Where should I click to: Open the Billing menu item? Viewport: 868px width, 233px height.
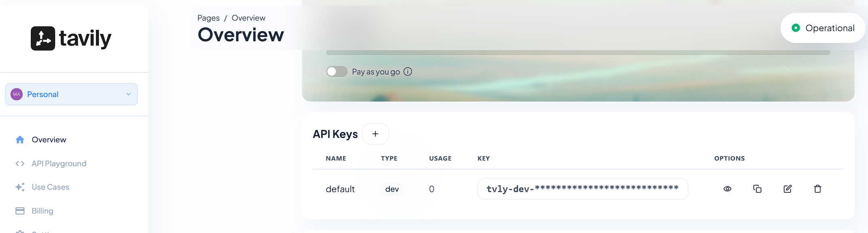point(42,211)
